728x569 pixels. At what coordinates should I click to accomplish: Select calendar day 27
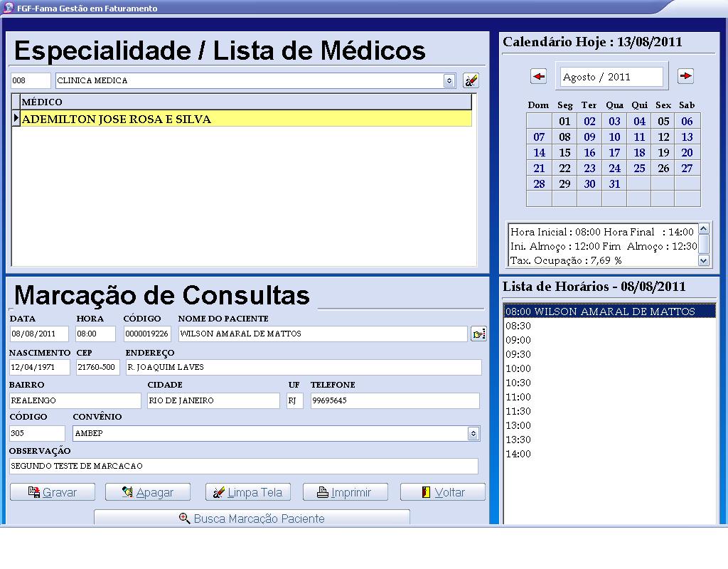point(687,168)
